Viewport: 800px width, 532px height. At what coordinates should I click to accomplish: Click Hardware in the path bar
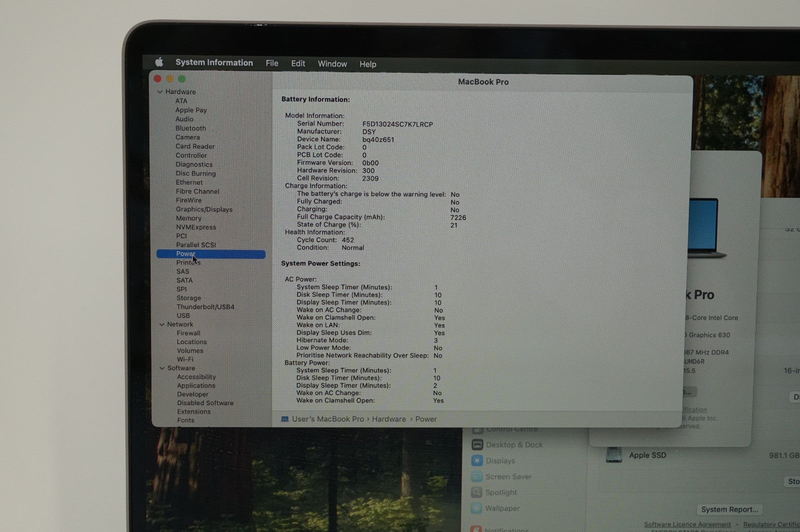[x=389, y=419]
